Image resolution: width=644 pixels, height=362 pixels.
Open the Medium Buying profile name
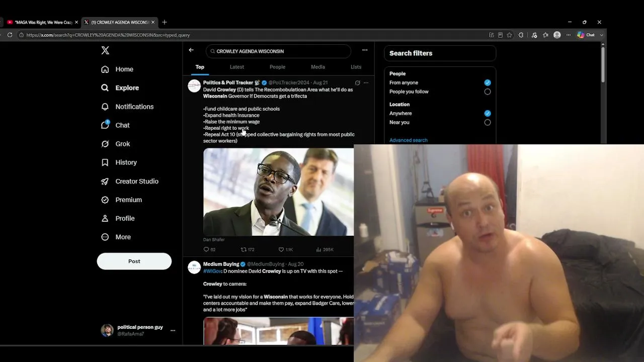click(221, 264)
